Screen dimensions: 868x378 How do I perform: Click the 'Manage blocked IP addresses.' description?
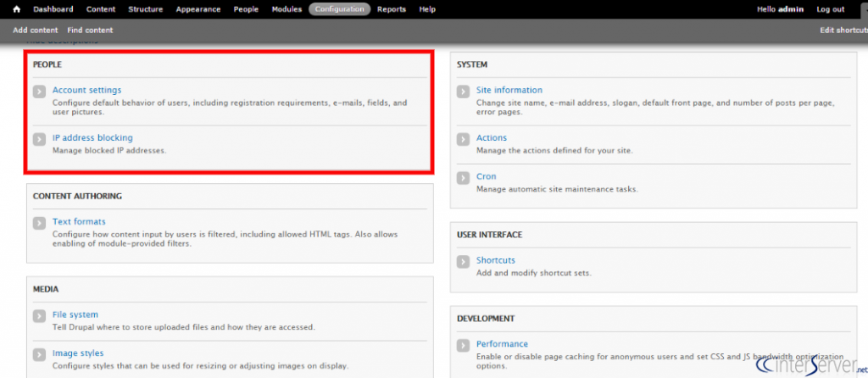[x=109, y=150]
